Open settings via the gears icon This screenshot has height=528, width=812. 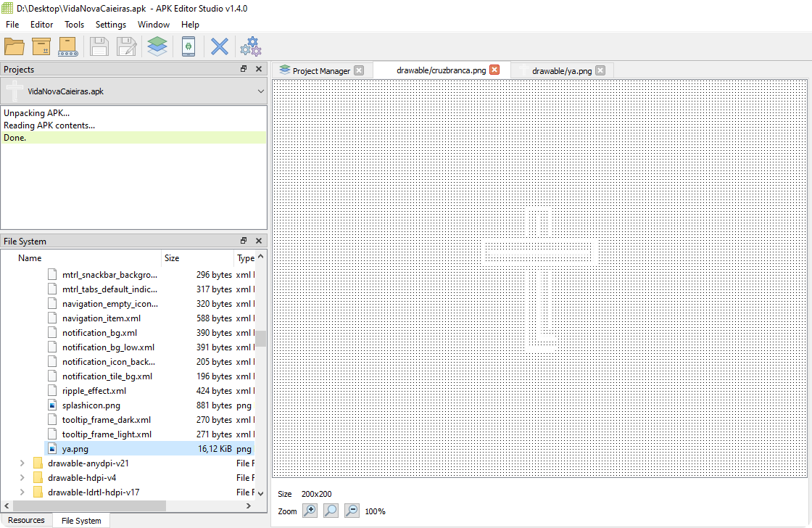(251, 46)
